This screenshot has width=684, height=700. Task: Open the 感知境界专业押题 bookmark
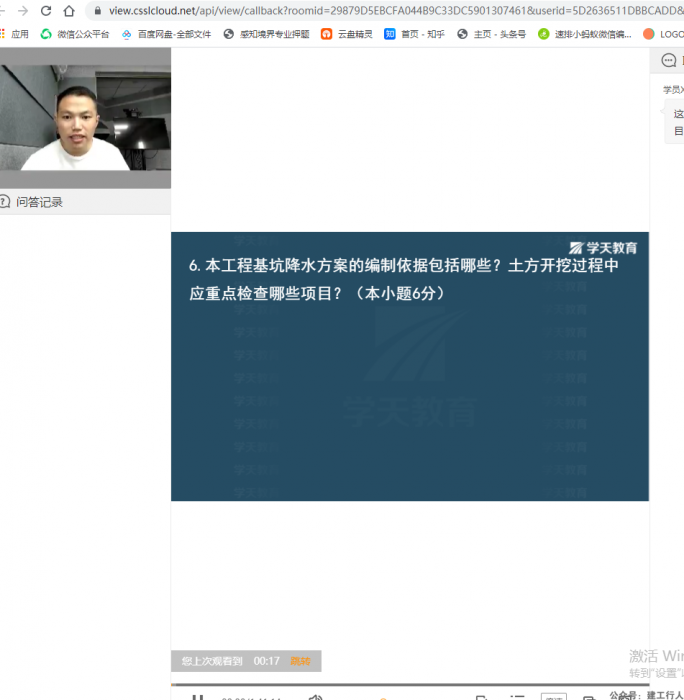[x=267, y=34]
